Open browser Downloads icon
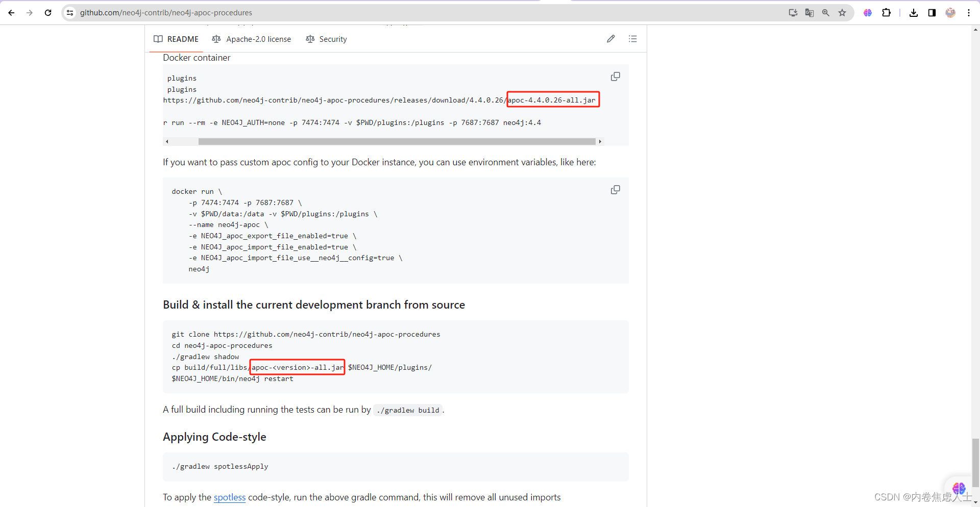Screen dimensions: 980x507 tap(914, 13)
